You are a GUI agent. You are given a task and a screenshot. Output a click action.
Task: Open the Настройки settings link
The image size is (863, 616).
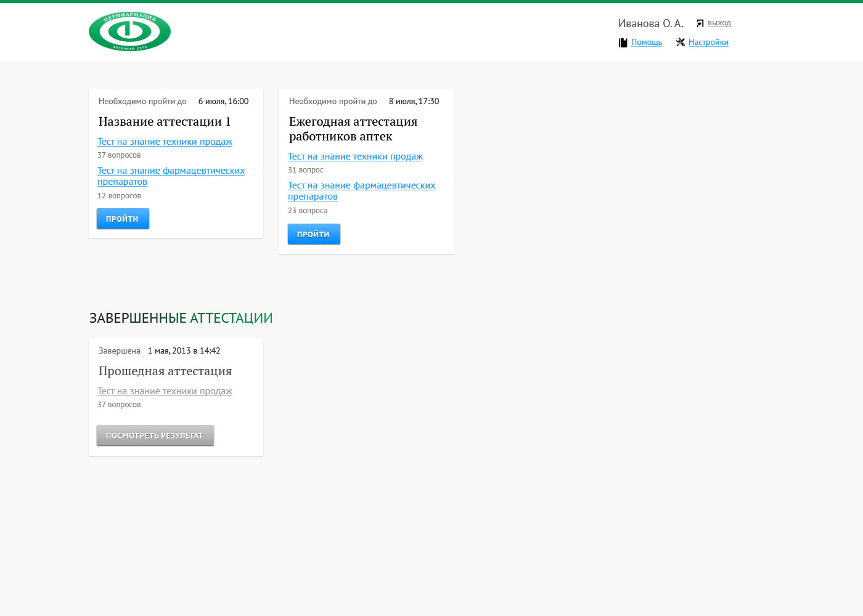(708, 43)
